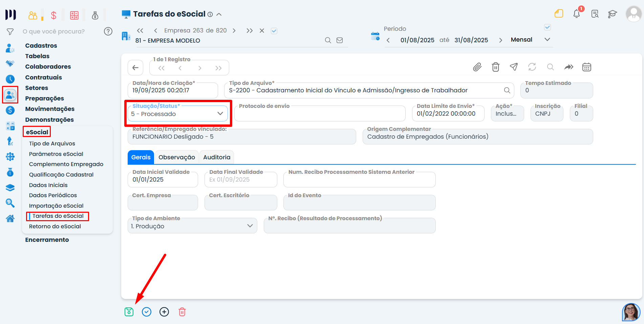Open the Tipo de Ambiente dropdown
Viewport: 644px width, 324px height.
pos(192,226)
